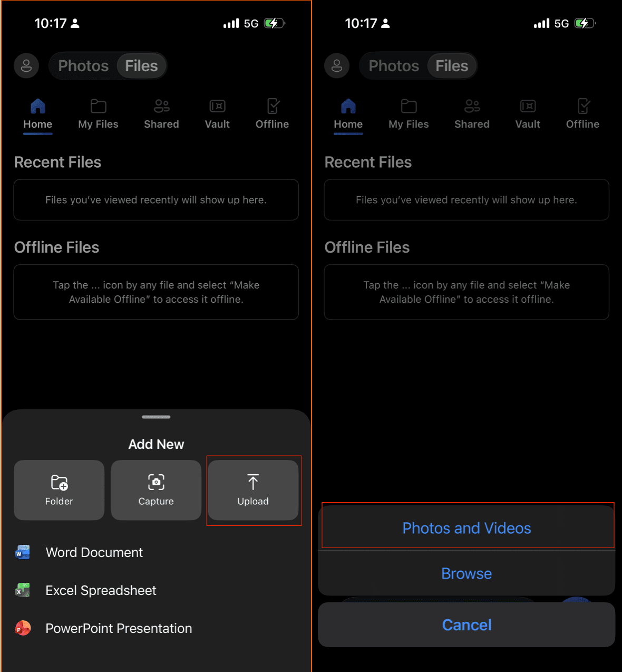Select the Capture option

tap(155, 489)
